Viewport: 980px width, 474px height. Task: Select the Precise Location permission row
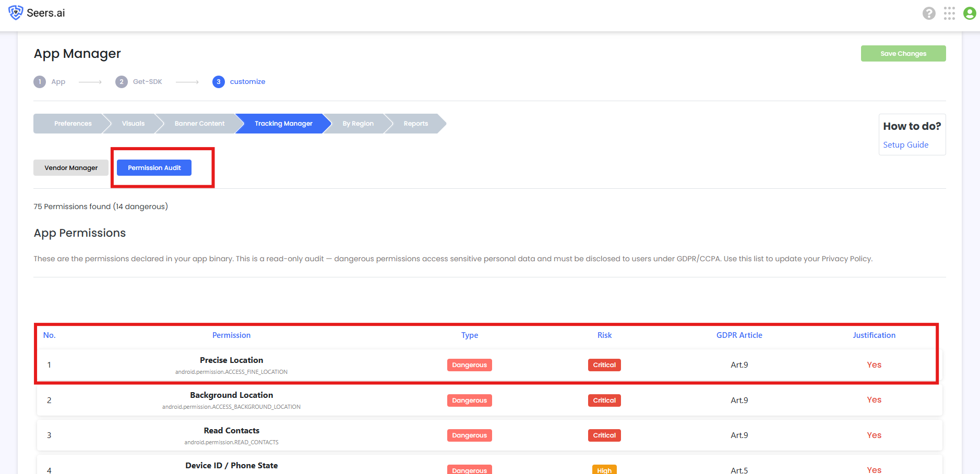(x=489, y=365)
